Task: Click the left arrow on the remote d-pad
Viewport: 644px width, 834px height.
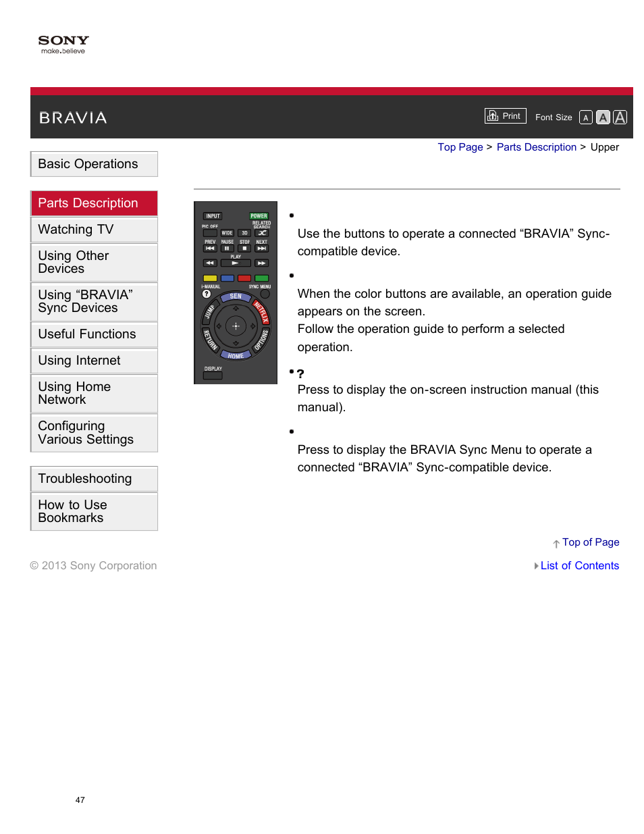Action: click(x=218, y=326)
